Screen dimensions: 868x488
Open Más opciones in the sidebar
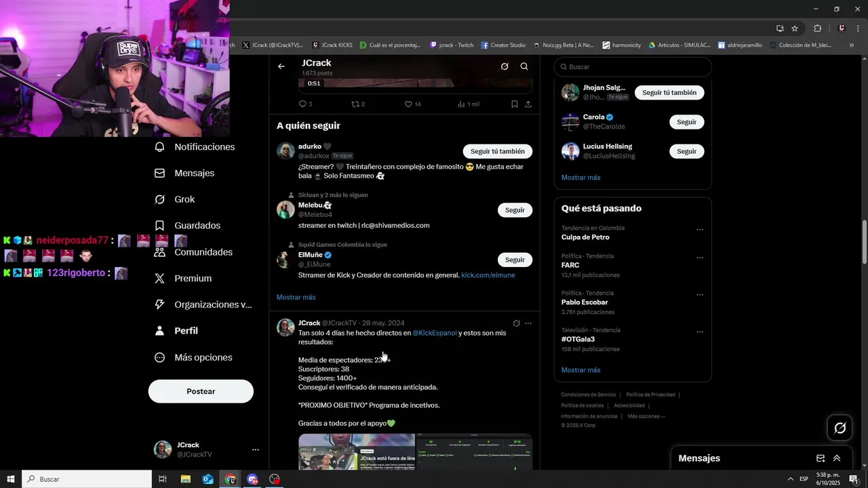pyautogui.click(x=193, y=357)
